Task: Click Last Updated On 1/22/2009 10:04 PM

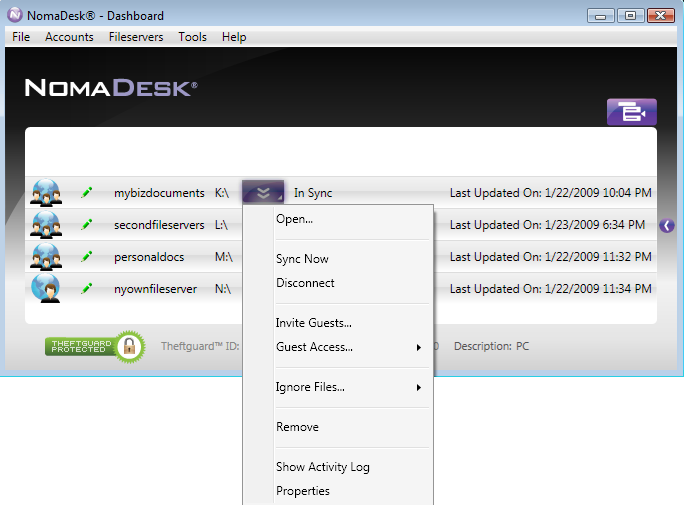Action: [551, 192]
